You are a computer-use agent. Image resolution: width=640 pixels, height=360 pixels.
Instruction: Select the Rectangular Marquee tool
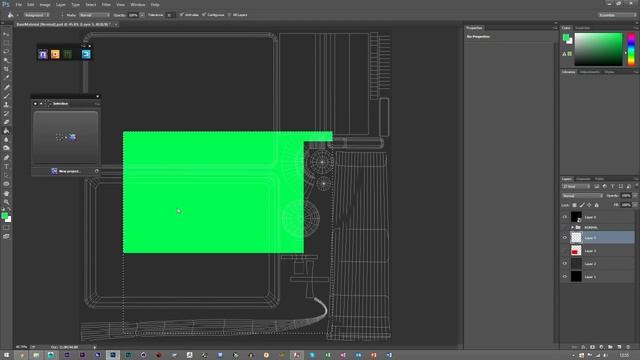click(6, 43)
